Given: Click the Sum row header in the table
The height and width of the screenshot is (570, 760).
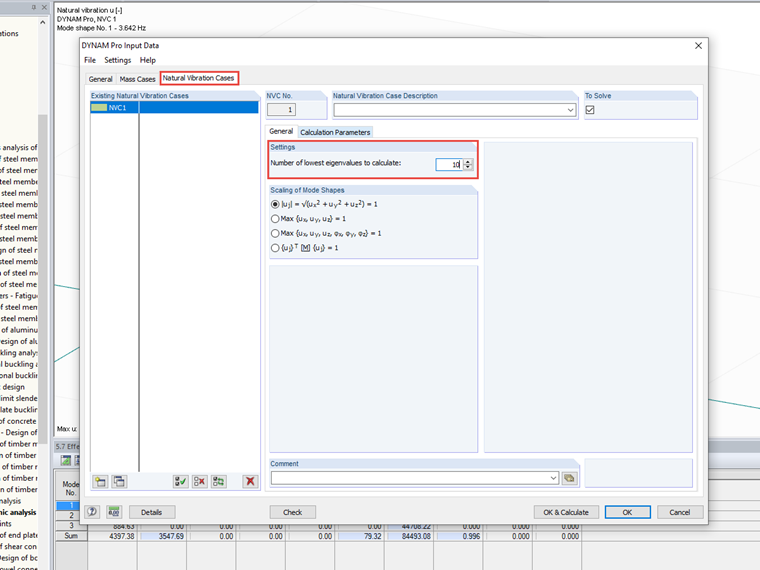Looking at the screenshot, I should (71, 536).
